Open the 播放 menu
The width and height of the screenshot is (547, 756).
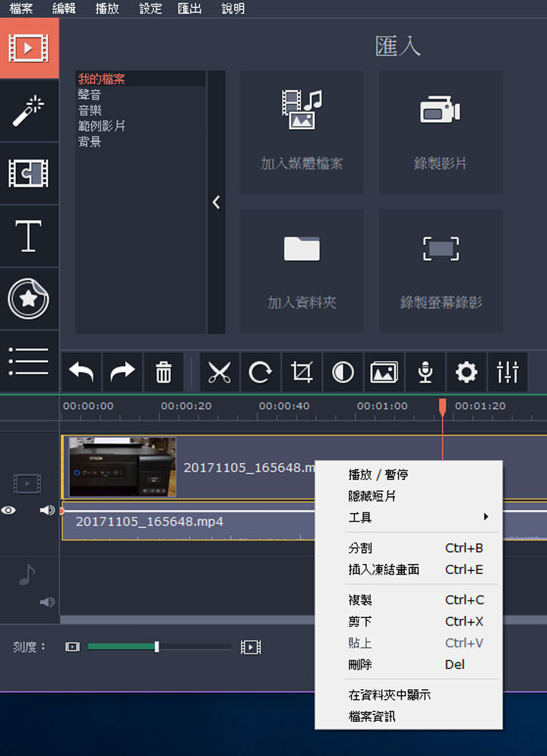click(x=107, y=8)
